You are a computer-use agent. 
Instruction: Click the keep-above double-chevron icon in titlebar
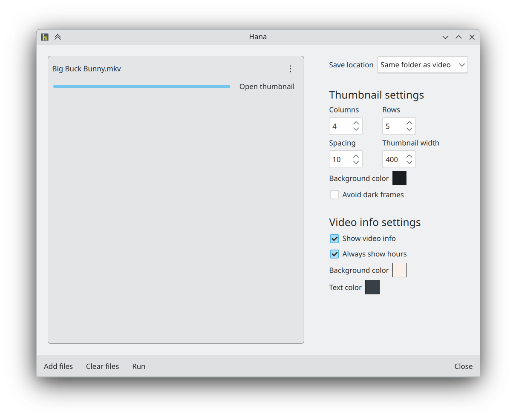point(58,37)
